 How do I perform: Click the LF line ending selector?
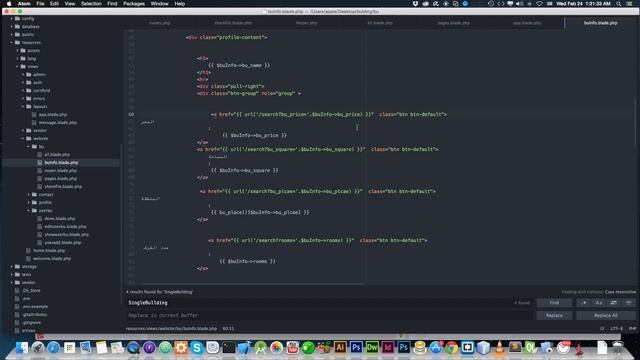pyautogui.click(x=602, y=328)
